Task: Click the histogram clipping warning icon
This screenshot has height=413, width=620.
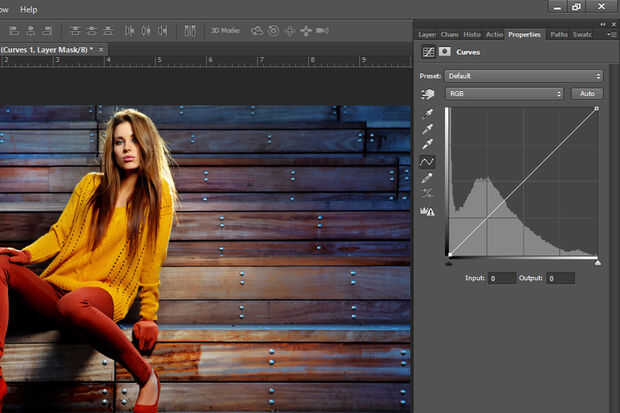Action: click(x=428, y=211)
